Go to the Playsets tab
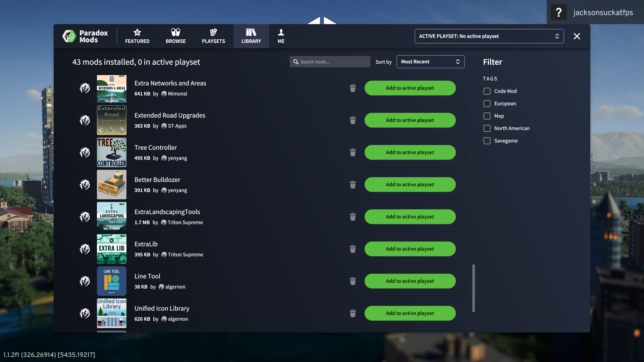644x362 pixels. pos(213,36)
